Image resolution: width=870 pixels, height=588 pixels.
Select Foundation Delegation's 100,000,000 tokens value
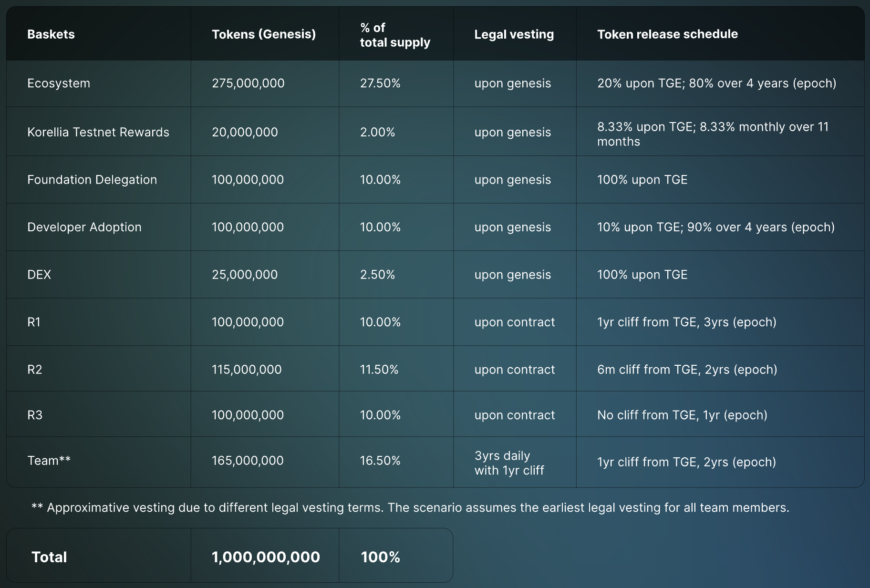248,180
